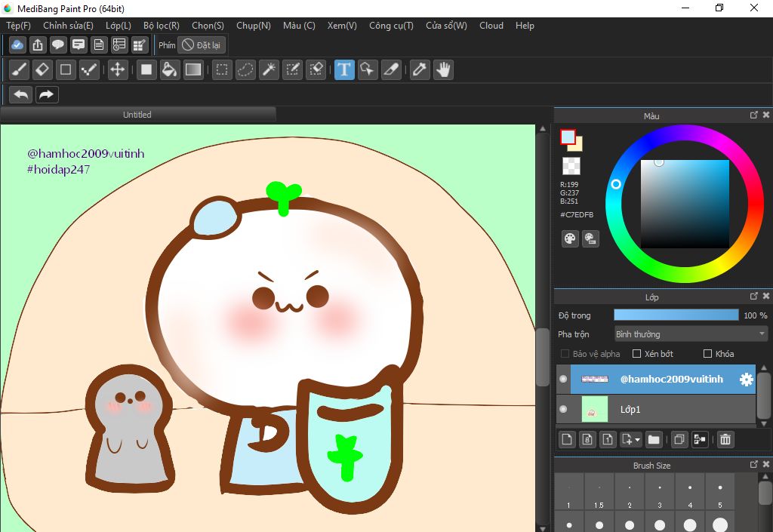Open the palette icon in Màu panel
This screenshot has height=532, width=773.
point(570,239)
